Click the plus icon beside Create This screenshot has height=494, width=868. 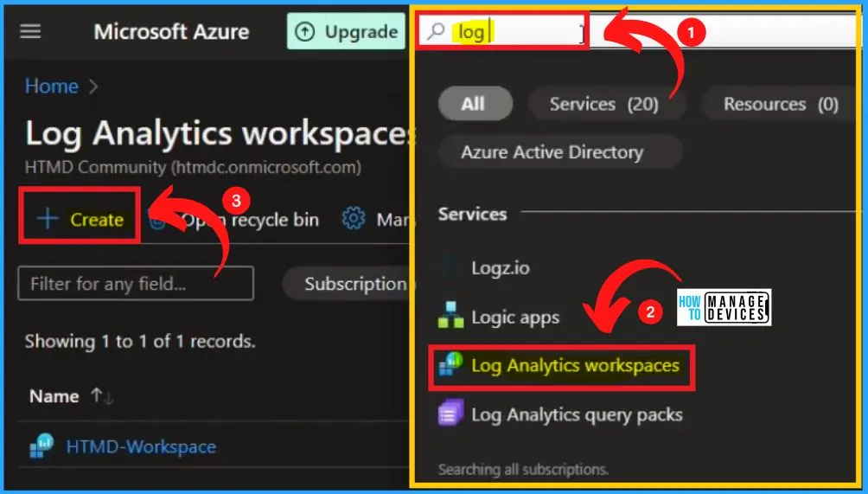click(48, 219)
